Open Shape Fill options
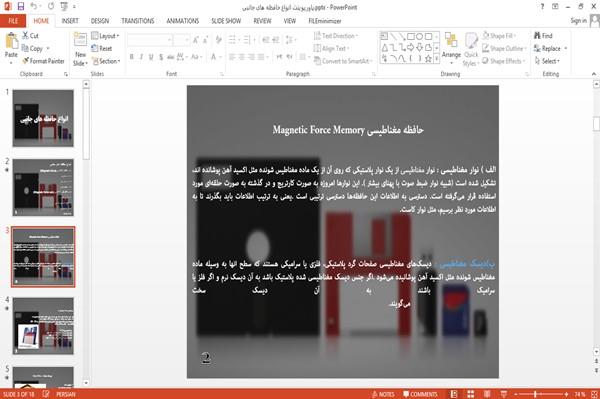This screenshot has width=600, height=399. point(499,36)
